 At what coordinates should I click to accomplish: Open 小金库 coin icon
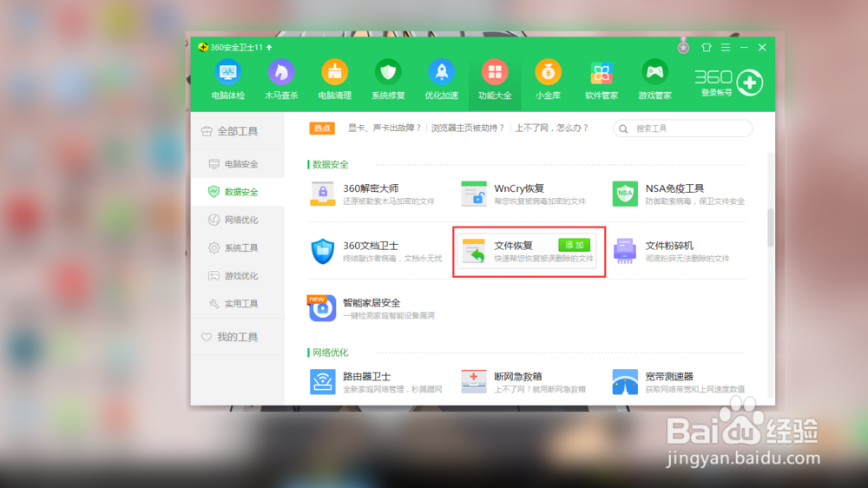pyautogui.click(x=548, y=73)
